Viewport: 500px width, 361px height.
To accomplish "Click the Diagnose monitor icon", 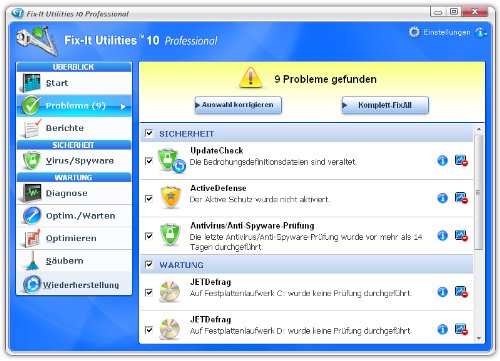I will (31, 193).
